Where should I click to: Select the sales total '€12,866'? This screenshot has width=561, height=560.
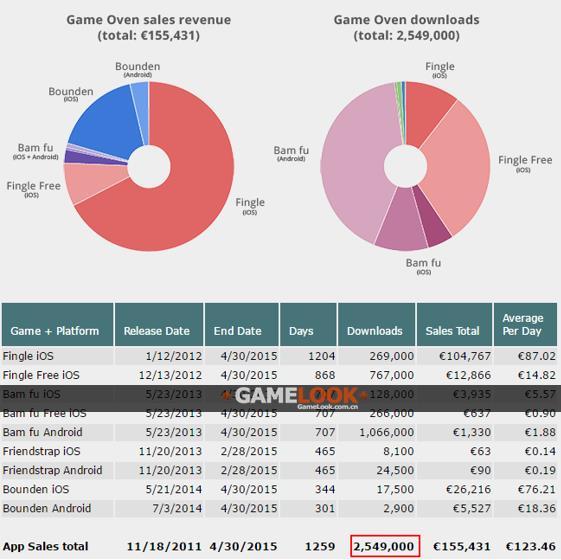[468, 375]
